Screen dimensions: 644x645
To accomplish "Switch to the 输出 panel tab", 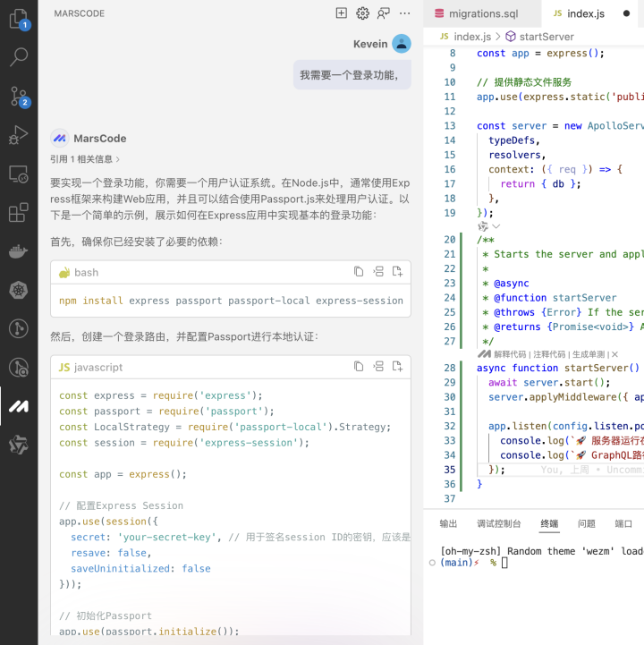I will tap(448, 523).
